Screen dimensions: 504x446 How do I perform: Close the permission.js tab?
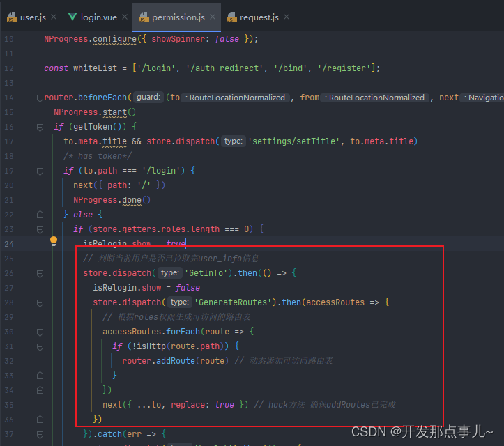click(213, 17)
